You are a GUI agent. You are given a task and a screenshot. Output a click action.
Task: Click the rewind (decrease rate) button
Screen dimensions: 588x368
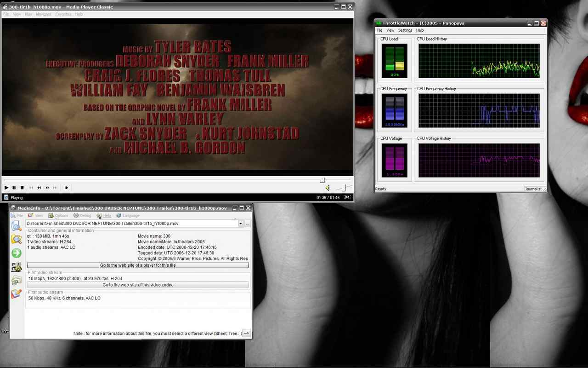click(40, 188)
